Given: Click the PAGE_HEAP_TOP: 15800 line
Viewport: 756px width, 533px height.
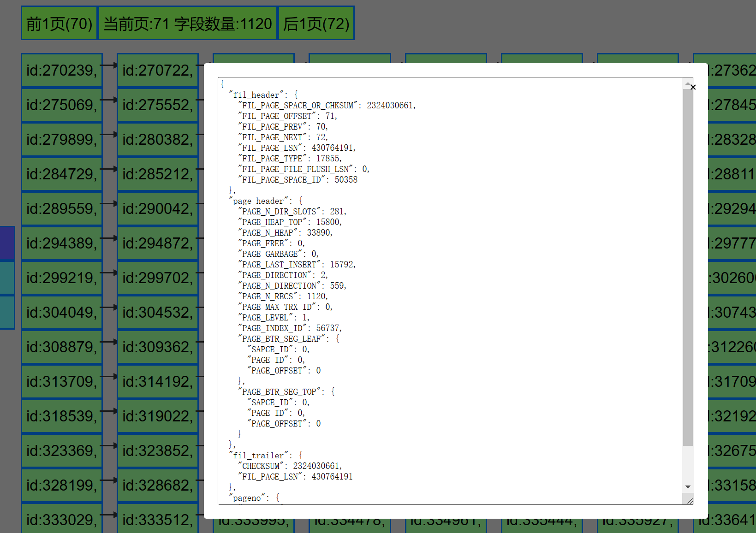Looking at the screenshot, I should (290, 222).
